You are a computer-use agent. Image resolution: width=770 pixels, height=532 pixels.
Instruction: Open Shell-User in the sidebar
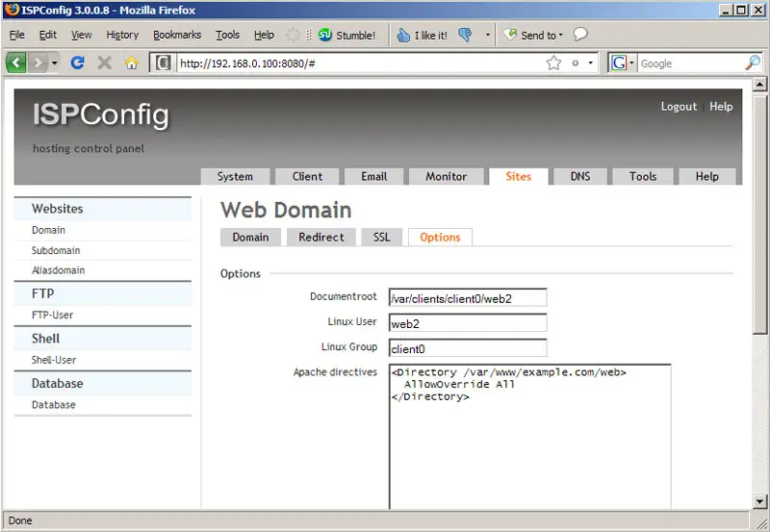click(54, 360)
